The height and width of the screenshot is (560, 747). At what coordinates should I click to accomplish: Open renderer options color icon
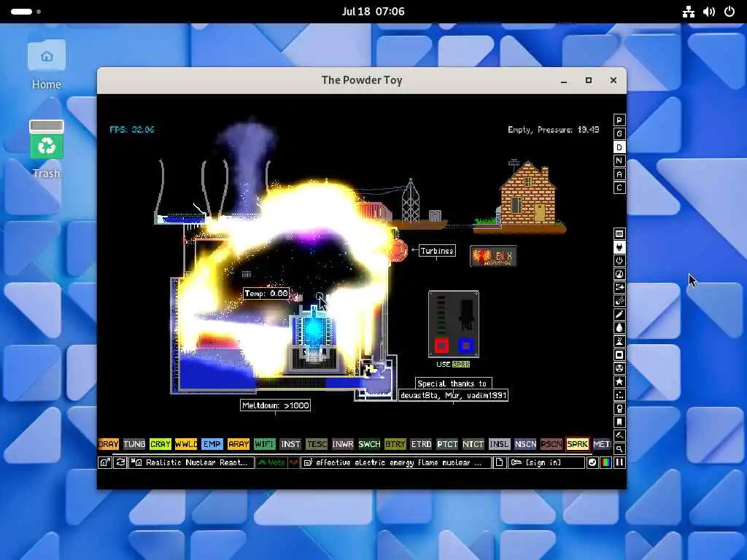coord(605,462)
